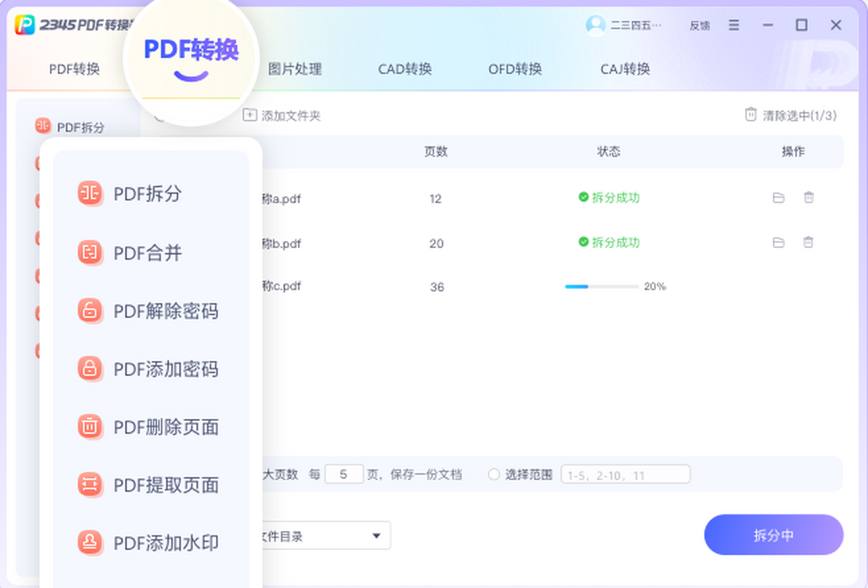Screen dimensions: 868x588
Task: Switch to the 图片处理 tab
Action: 297,69
